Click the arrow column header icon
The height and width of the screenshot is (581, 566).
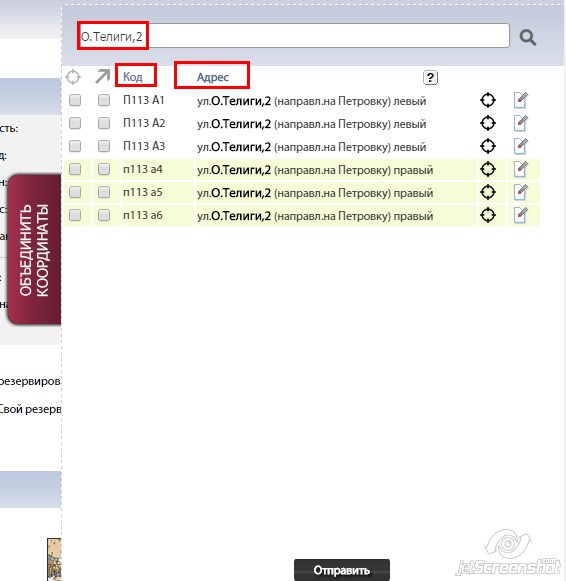click(103, 76)
